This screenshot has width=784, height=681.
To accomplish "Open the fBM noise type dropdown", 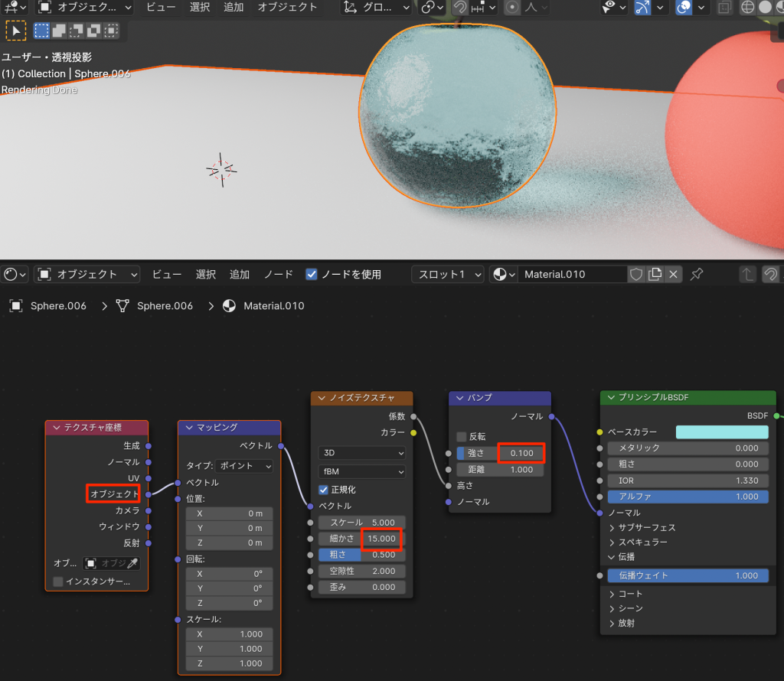I will (362, 472).
